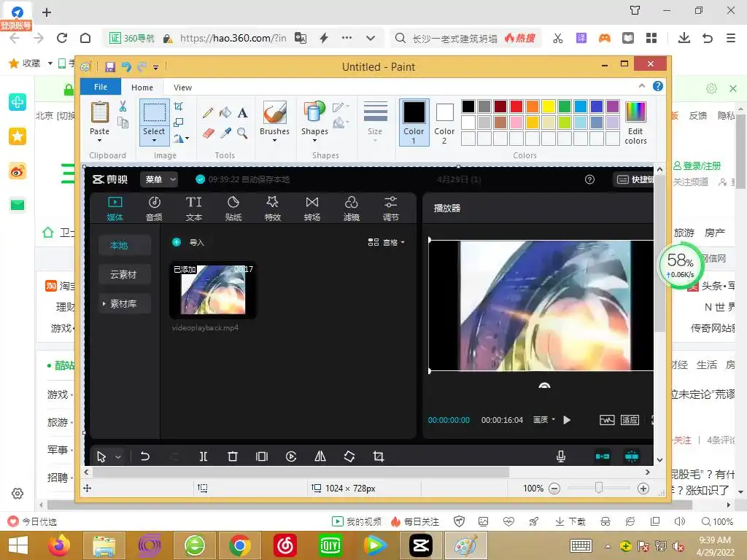Expand browser address bar dropdown chevron
The image size is (747, 560).
click(x=370, y=38)
